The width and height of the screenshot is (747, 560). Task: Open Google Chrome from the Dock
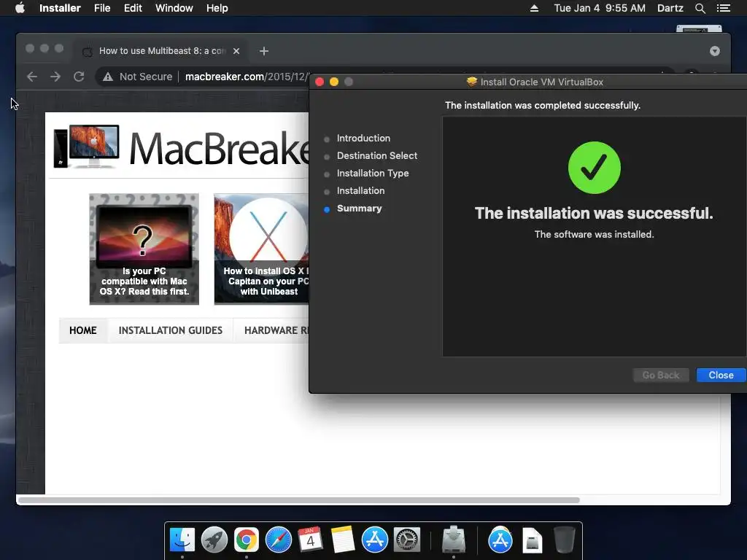point(247,540)
